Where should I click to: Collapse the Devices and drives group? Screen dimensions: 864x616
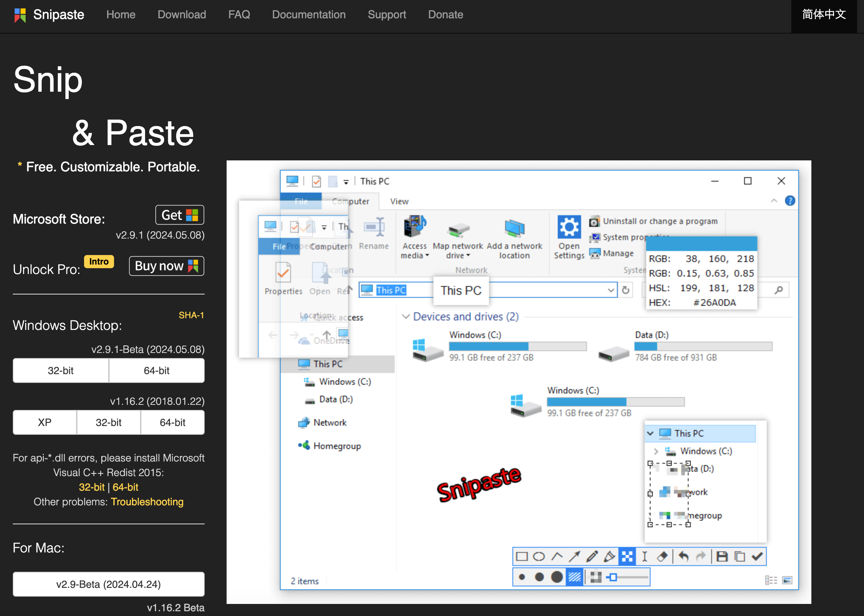click(x=406, y=316)
